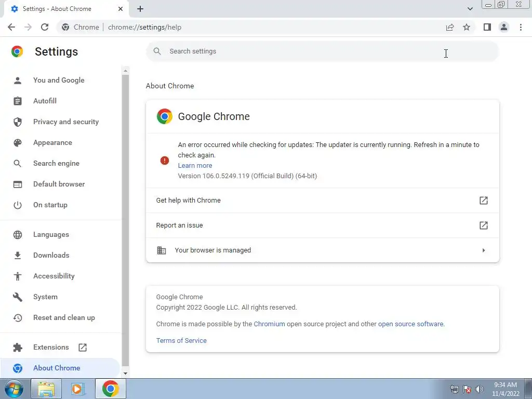Open the side panel icon
The image size is (532, 399).
pos(487,27)
